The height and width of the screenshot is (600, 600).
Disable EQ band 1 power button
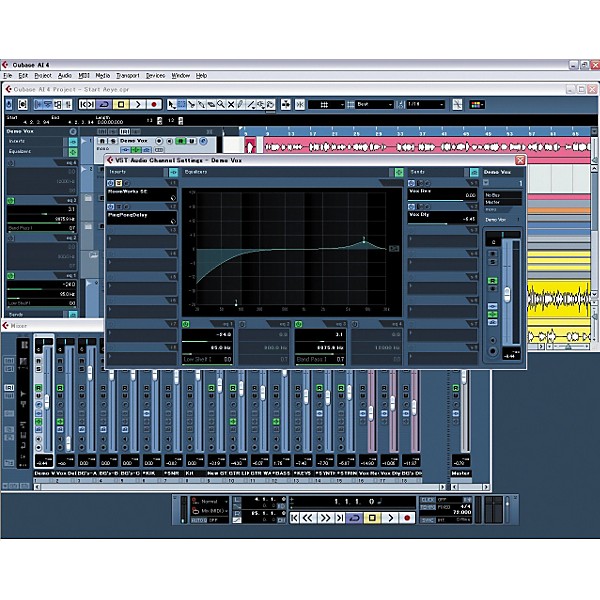[x=186, y=324]
